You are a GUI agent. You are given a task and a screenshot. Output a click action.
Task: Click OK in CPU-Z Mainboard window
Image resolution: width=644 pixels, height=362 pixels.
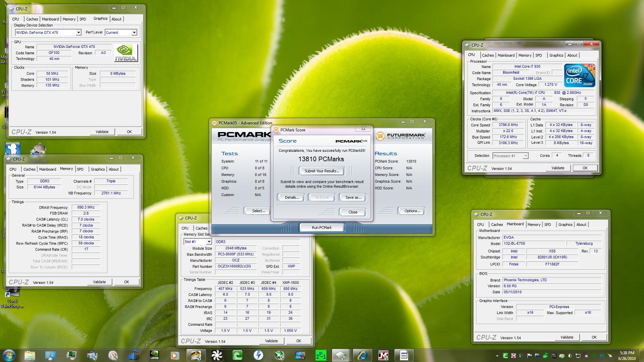(x=594, y=337)
